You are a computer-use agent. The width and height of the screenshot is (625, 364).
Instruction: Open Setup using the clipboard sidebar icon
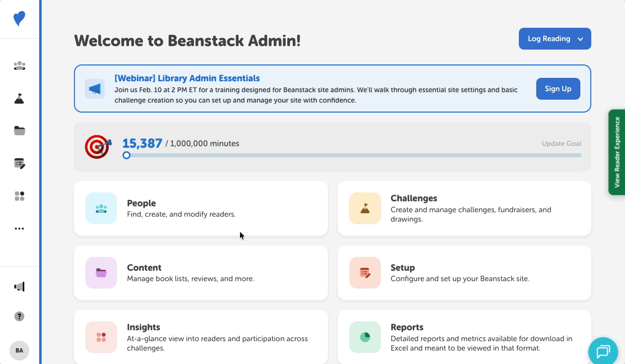pyautogui.click(x=19, y=163)
